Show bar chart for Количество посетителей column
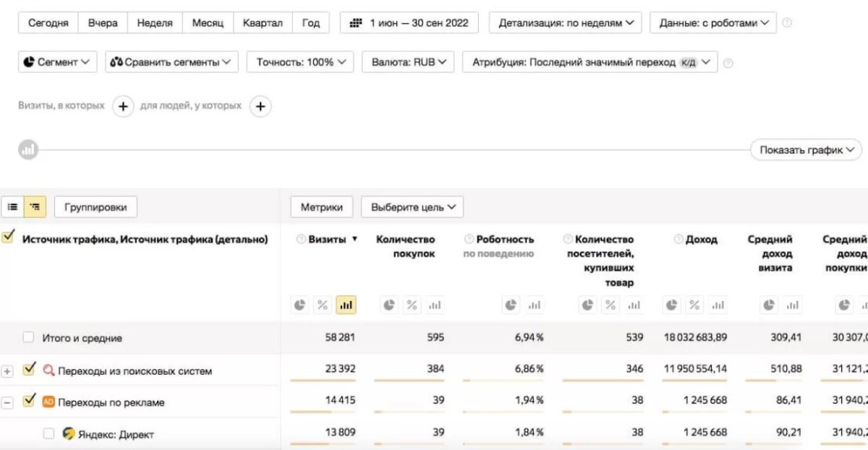This screenshot has height=450, width=868. tap(634, 305)
